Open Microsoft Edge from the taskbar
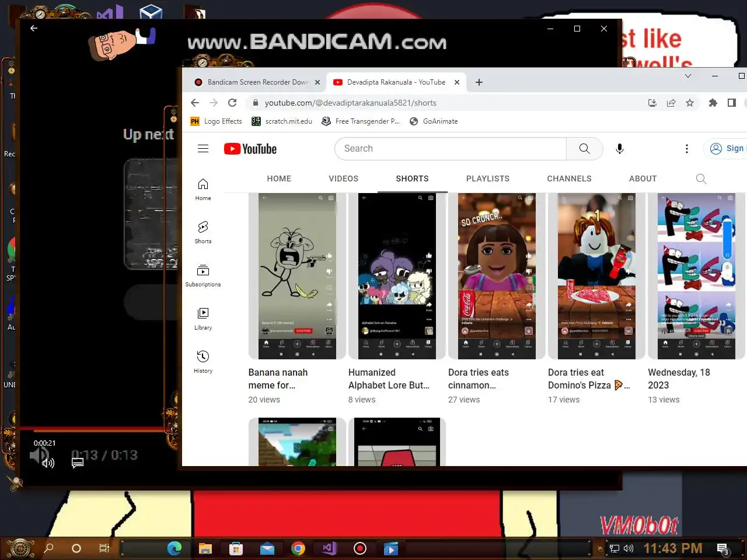747x560 pixels. tap(174, 548)
